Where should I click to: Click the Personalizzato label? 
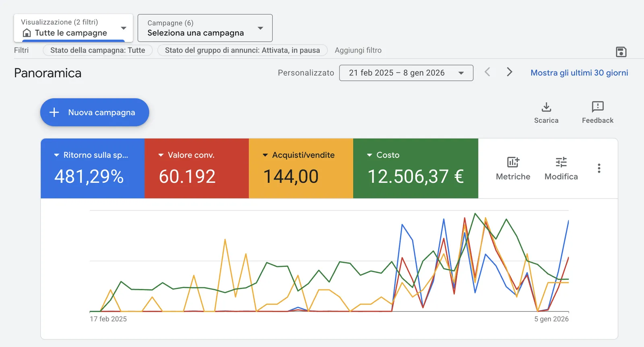306,73
